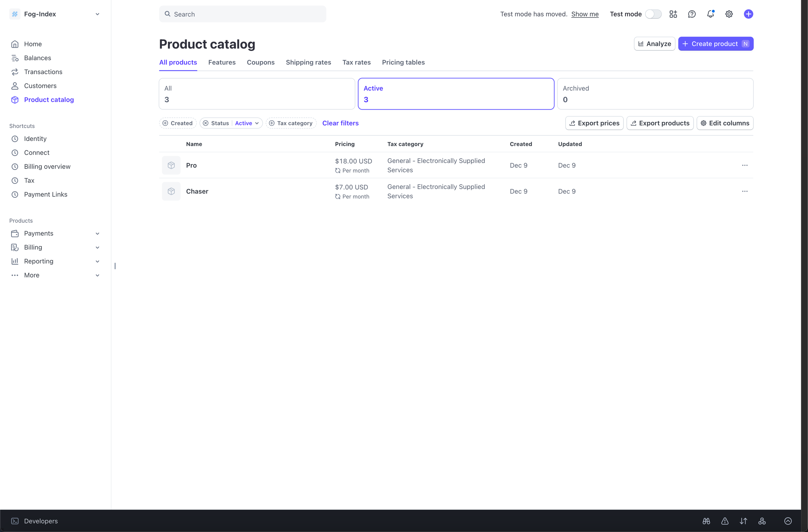
Task: Click the Create product button
Action: click(x=715, y=44)
